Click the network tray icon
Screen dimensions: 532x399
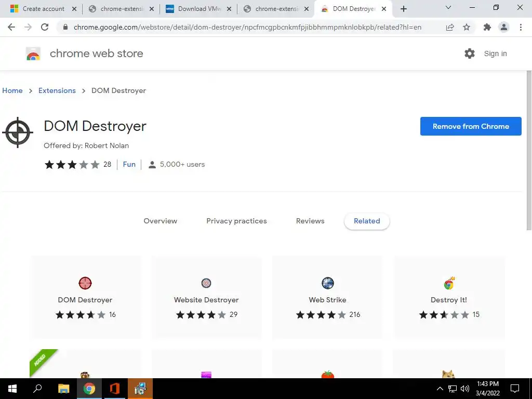coord(453,389)
